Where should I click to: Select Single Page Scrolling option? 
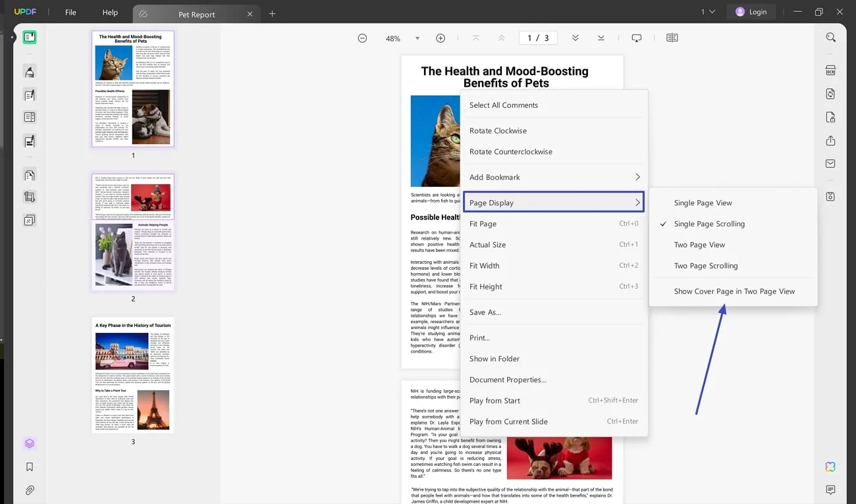coord(709,224)
